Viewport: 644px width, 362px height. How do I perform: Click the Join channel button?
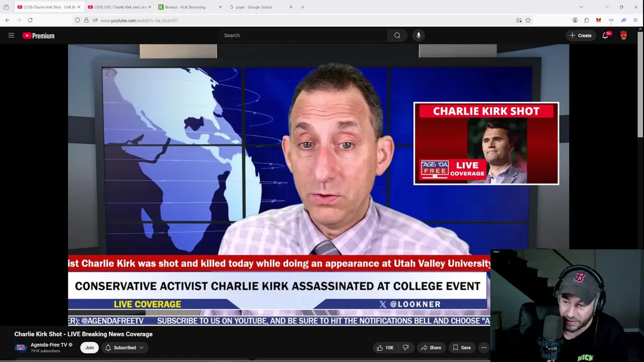coord(89,347)
